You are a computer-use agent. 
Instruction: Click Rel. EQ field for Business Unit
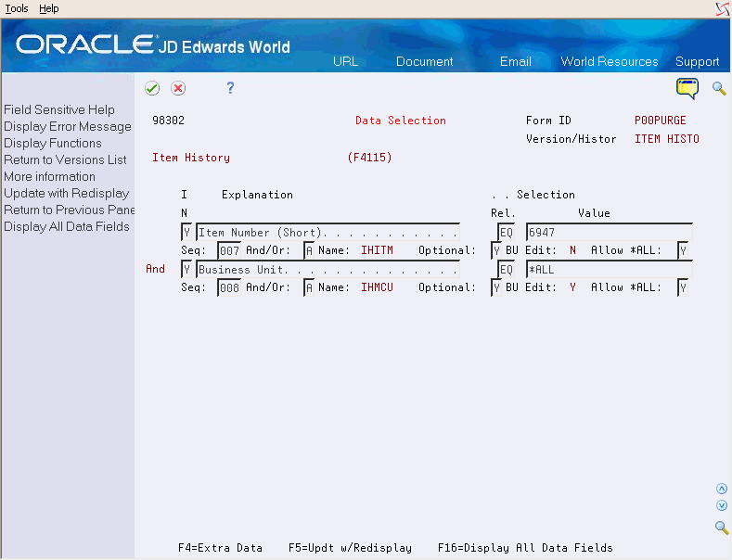click(506, 269)
